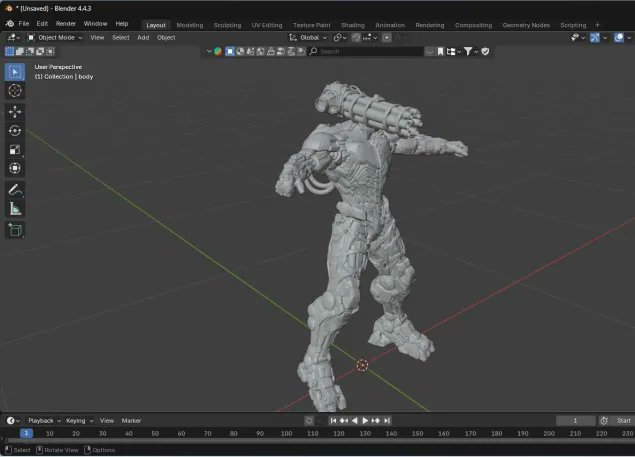Open the display mode dropdown near filter
This screenshot has height=457, width=635.
[453, 51]
